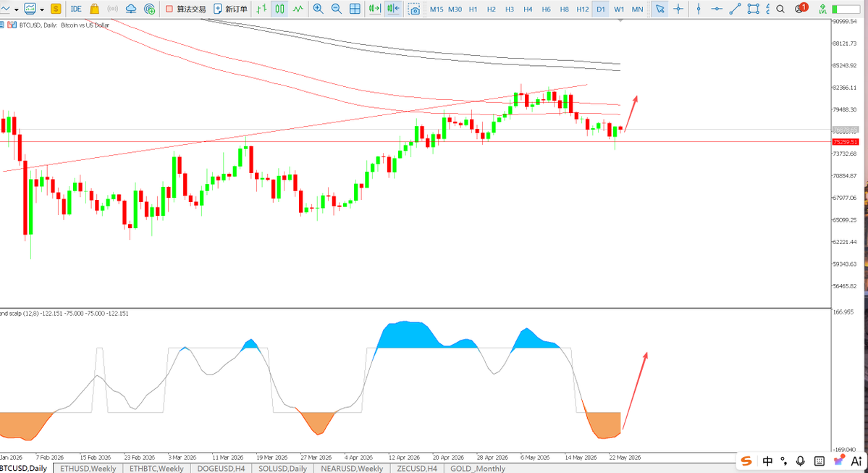Click the IME microphone voice input icon
Viewport: 868px width, 473px height.
click(x=801, y=461)
